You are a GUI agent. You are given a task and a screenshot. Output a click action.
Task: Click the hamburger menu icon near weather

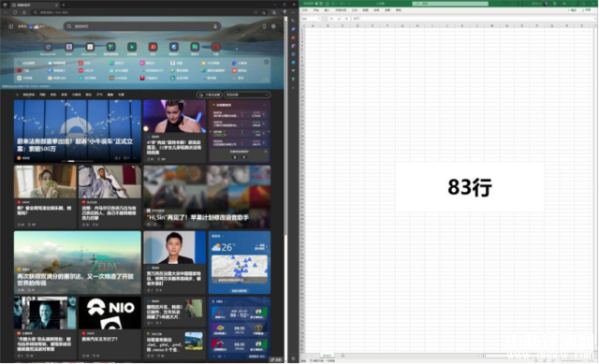(10, 26)
